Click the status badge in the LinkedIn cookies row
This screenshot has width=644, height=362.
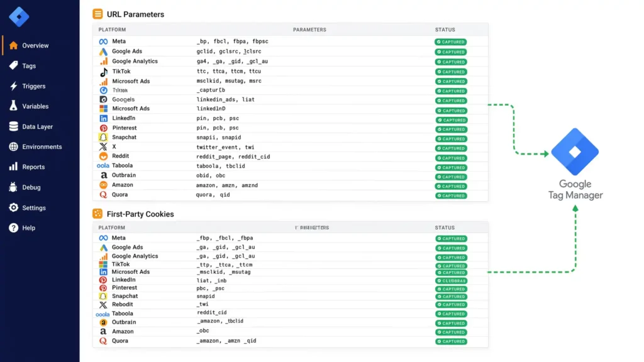click(451, 281)
